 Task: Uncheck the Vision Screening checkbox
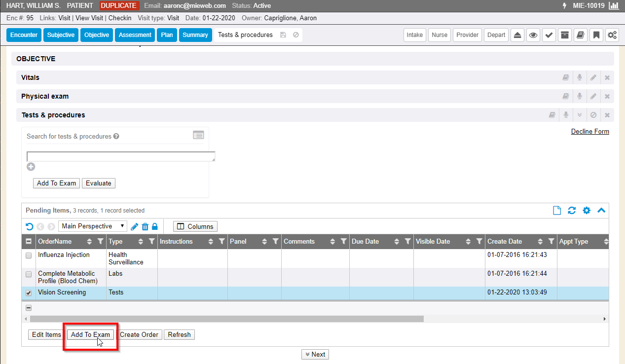[29, 293]
